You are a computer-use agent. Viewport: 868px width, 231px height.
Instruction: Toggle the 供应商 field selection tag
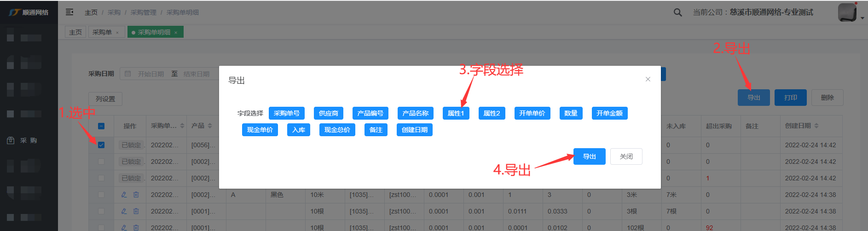[328, 113]
